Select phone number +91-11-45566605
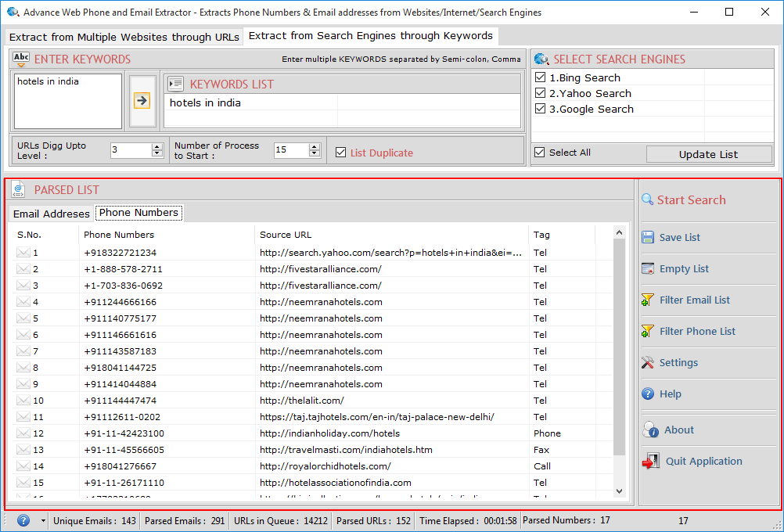784x532 pixels. pyautogui.click(x=124, y=450)
